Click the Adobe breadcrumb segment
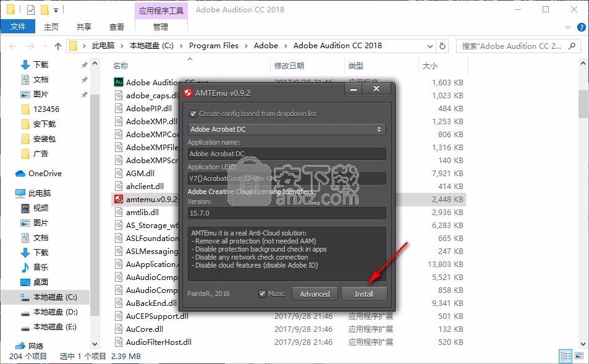The image size is (589, 364). click(x=266, y=46)
